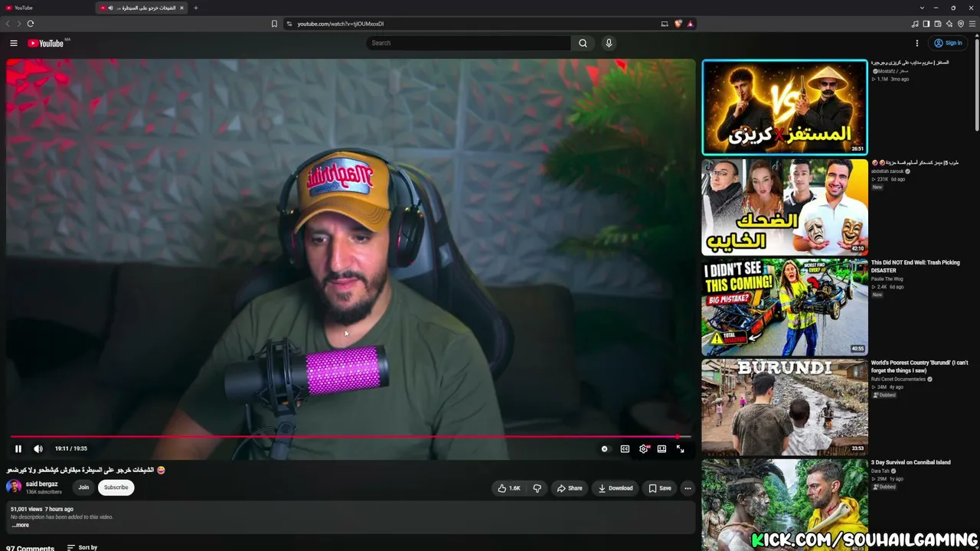
Task: Visit Ruhi Cenet Documentaries channel
Action: point(899,380)
